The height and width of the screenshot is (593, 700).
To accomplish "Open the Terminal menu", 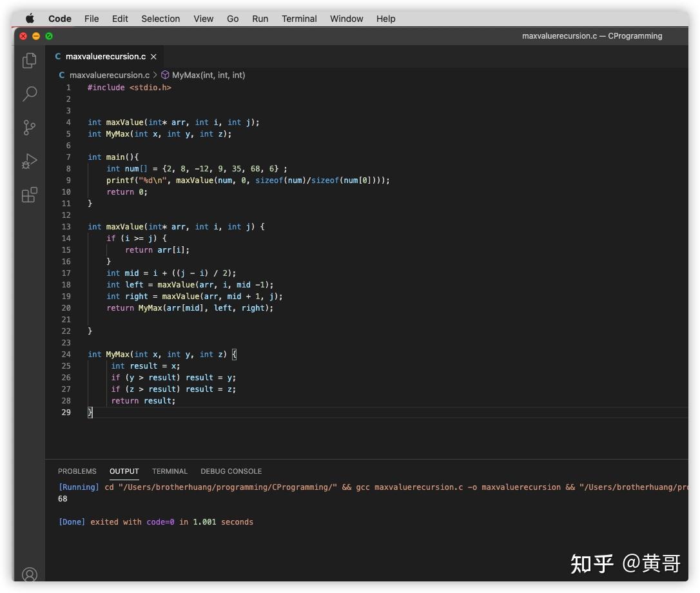I will (299, 19).
